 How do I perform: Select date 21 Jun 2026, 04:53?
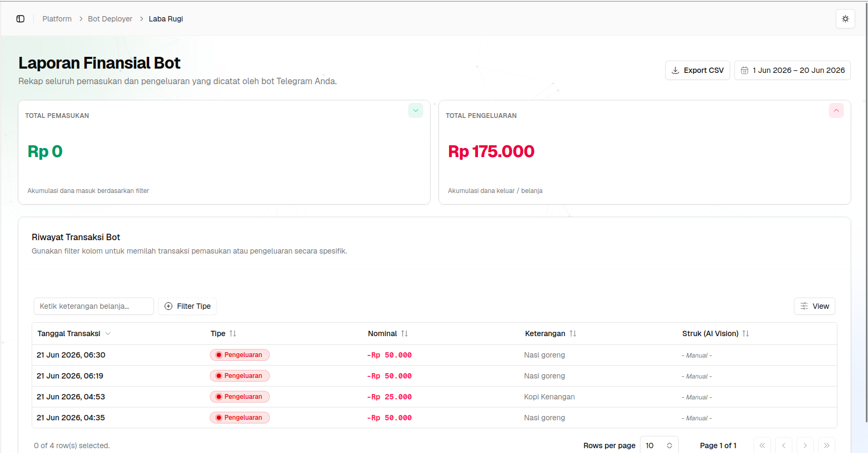tap(71, 397)
